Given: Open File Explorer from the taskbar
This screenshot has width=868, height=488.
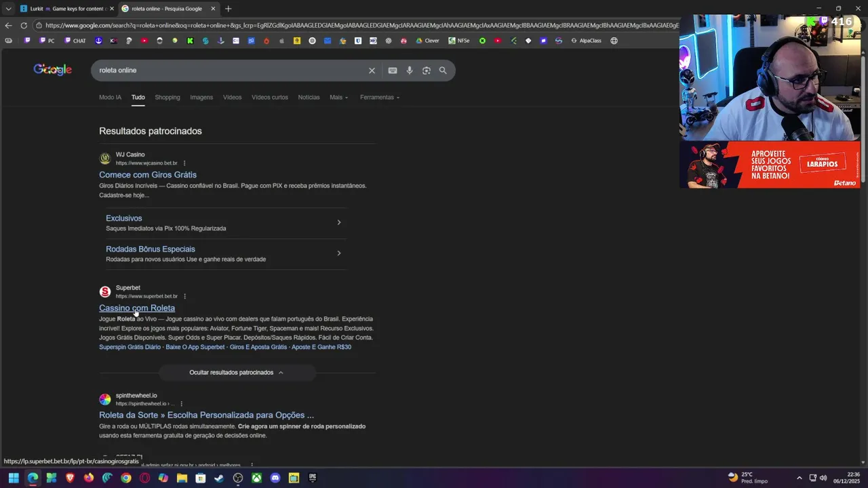Looking at the screenshot, I should click(182, 478).
